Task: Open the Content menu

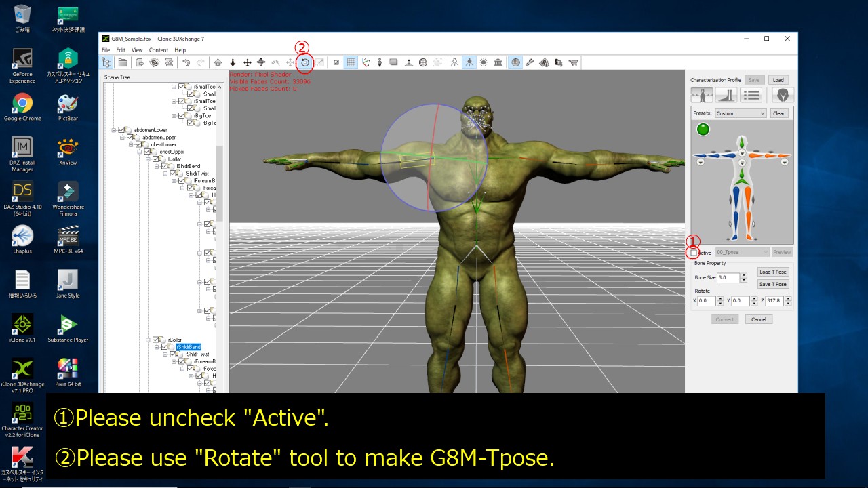Action: point(159,50)
